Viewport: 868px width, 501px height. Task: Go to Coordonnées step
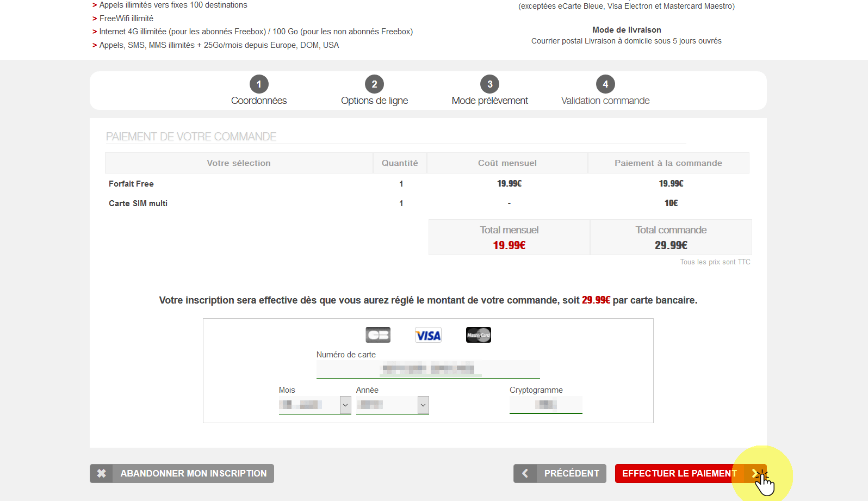pos(259,101)
